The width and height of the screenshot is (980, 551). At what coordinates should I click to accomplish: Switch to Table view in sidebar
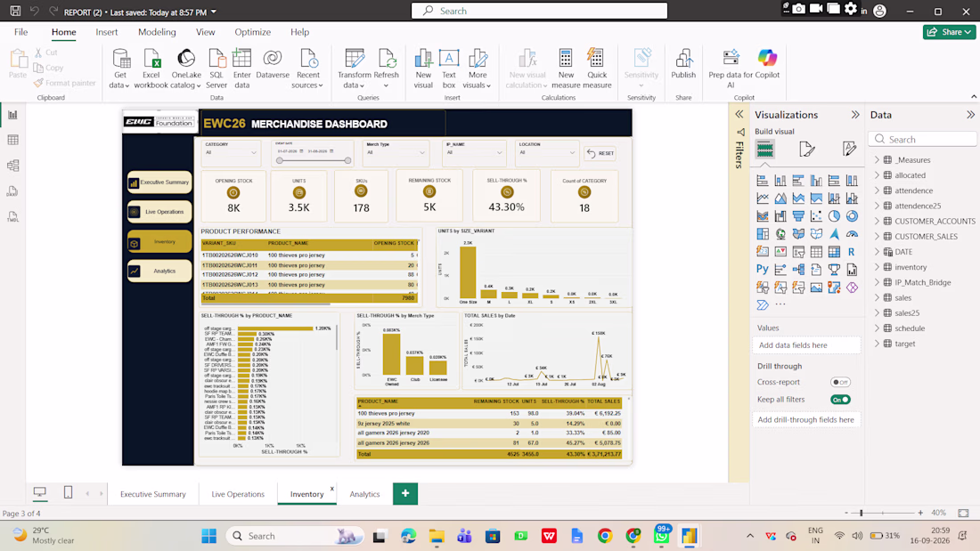[13, 140]
